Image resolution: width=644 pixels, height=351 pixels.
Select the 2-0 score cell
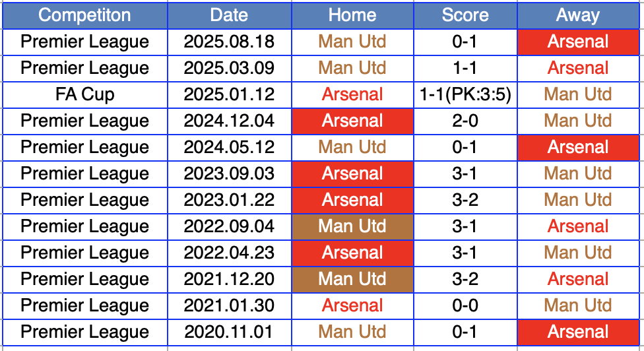[x=465, y=121]
